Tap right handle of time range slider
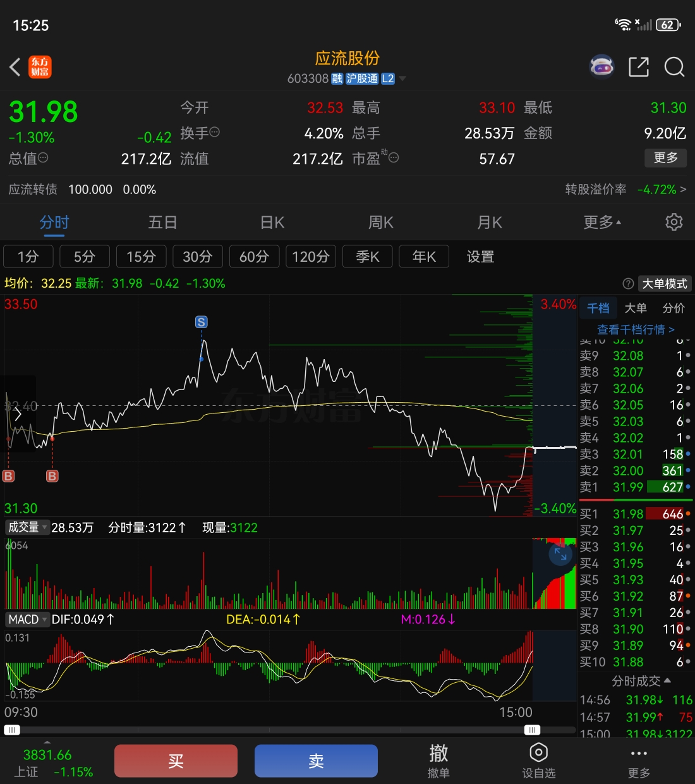This screenshot has width=695, height=784. click(533, 730)
